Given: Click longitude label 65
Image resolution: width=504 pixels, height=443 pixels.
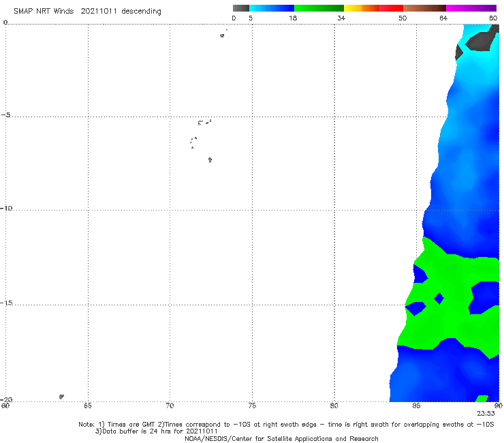Looking at the screenshot, I should (x=88, y=406).
